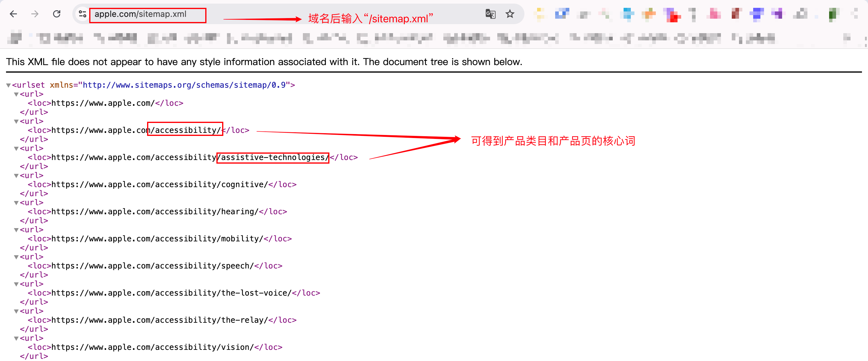
Task: Click the xmlns sitemaps.org schema value
Action: (185, 85)
